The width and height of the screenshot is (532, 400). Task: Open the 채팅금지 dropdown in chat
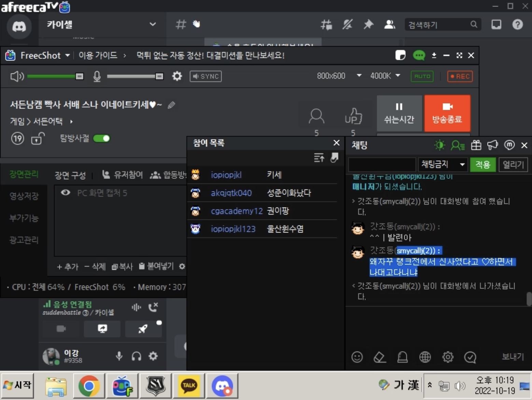pyautogui.click(x=443, y=164)
